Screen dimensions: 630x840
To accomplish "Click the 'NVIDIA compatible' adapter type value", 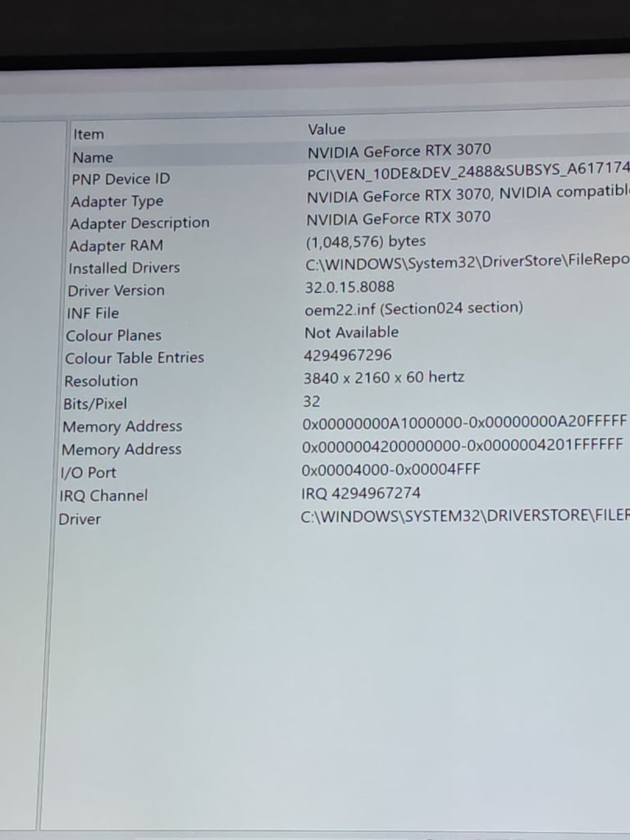I will 468,195.
